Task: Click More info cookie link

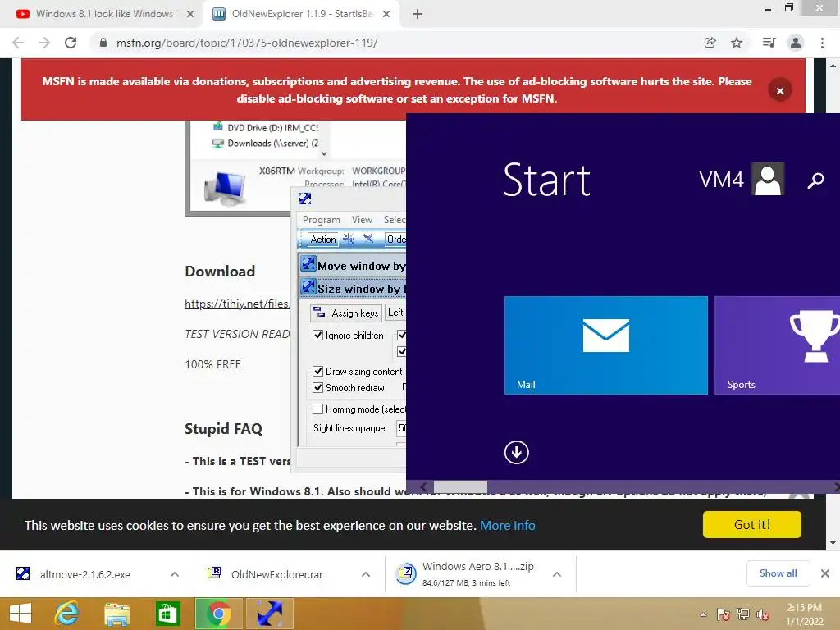Action: pos(507,526)
